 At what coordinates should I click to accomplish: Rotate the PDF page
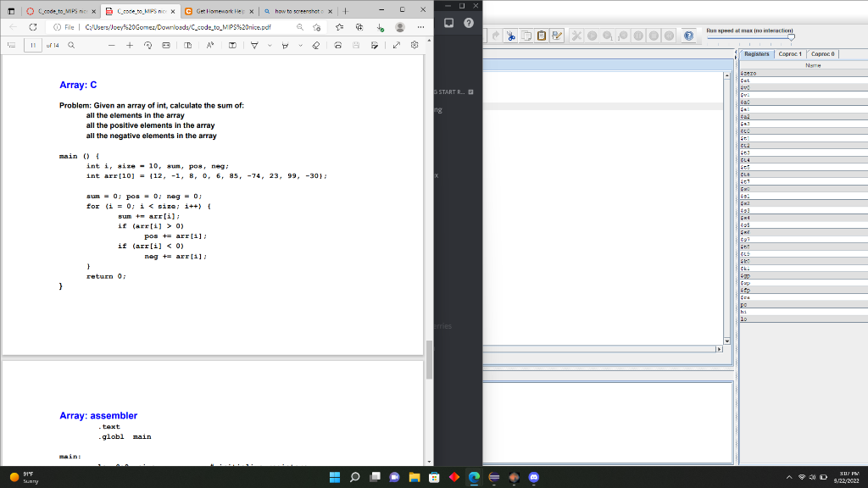pos(148,46)
